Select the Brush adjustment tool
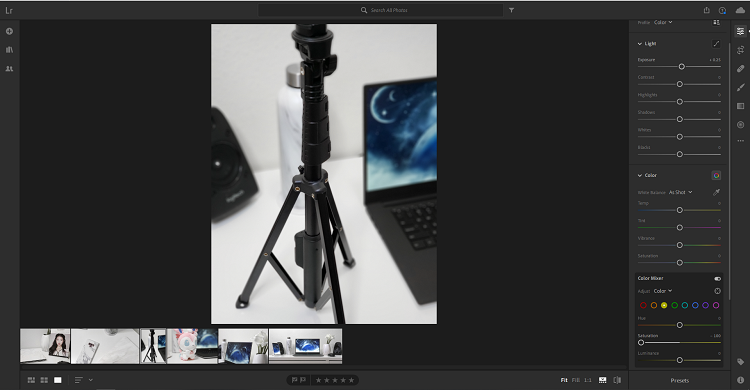 coord(740,87)
